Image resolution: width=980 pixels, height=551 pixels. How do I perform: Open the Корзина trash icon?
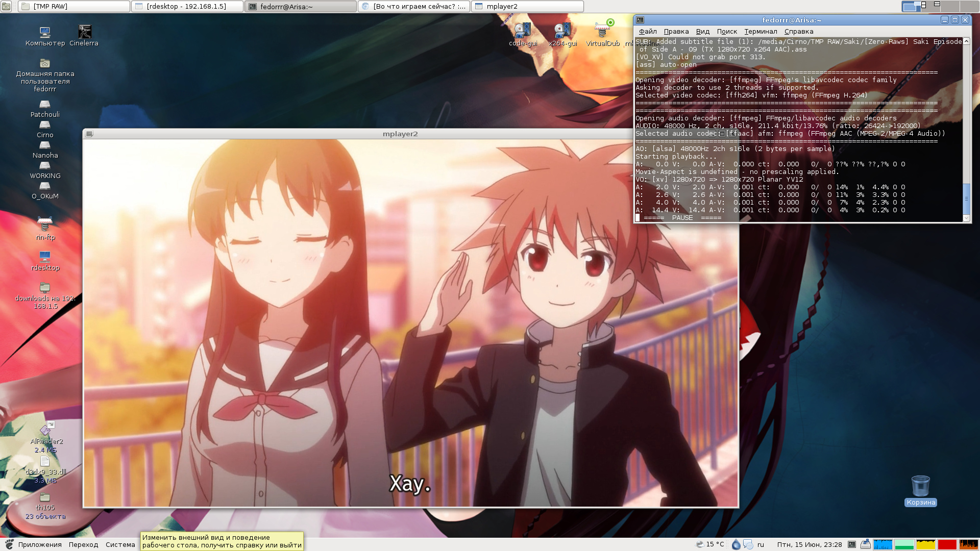(920, 486)
